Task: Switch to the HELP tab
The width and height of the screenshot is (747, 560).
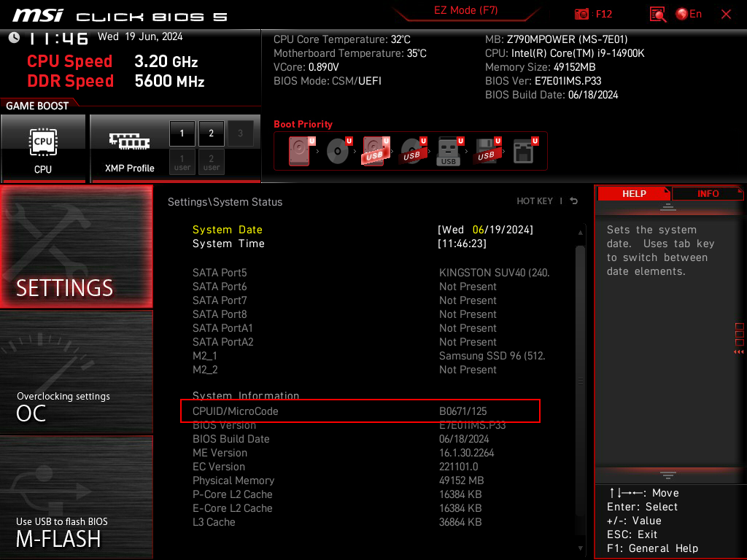Action: 634,193
